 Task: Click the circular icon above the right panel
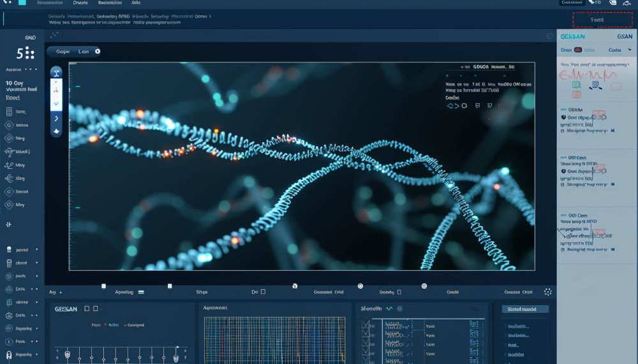click(549, 36)
